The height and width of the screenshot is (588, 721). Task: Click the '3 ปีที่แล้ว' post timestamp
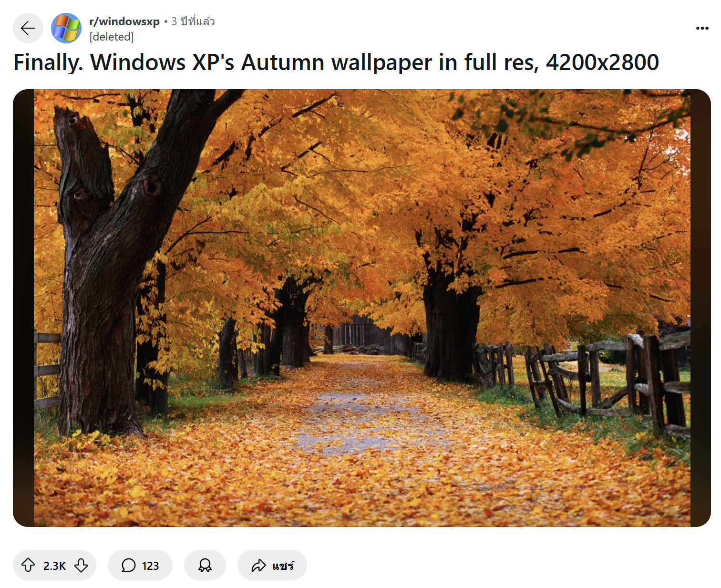coord(193,21)
